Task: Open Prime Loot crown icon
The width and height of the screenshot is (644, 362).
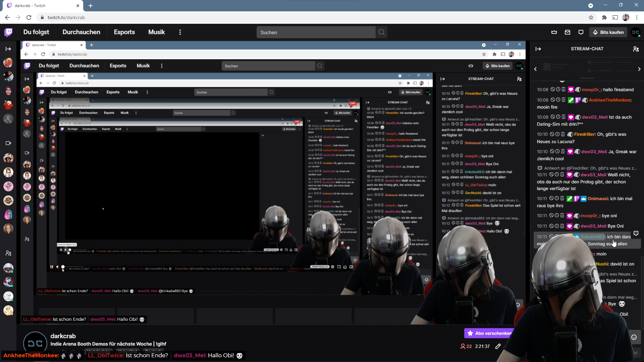Action: 554,32
